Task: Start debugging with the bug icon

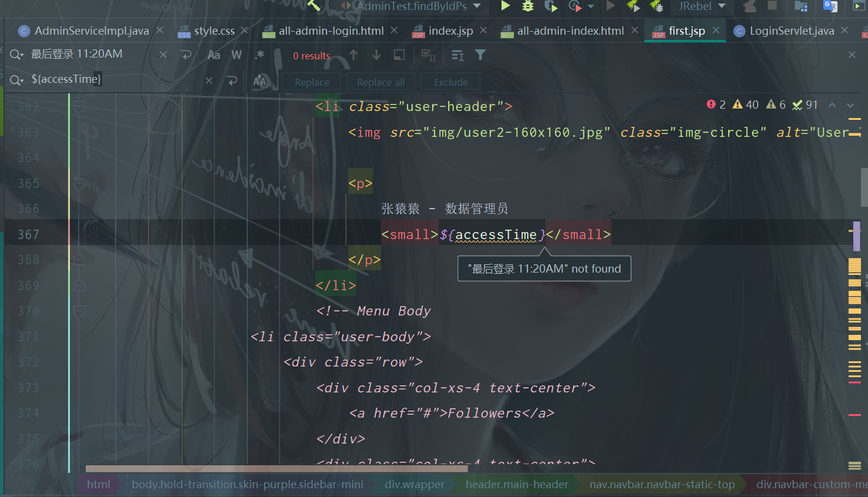Action: (x=527, y=6)
